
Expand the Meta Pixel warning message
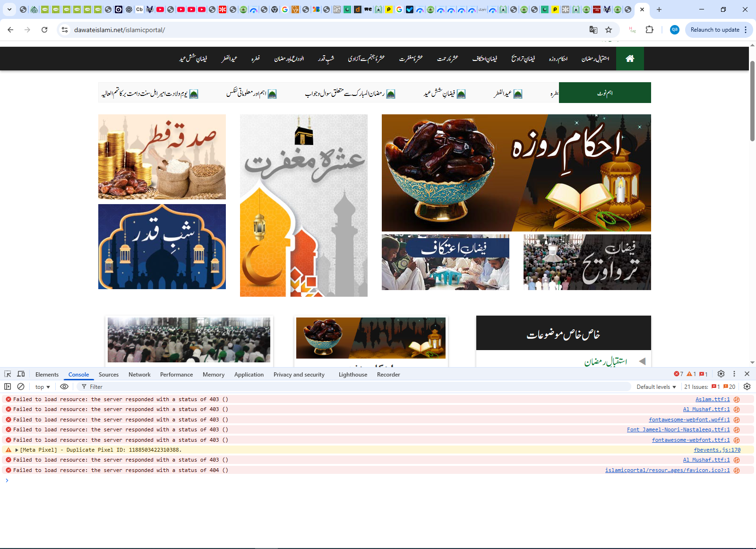click(17, 450)
